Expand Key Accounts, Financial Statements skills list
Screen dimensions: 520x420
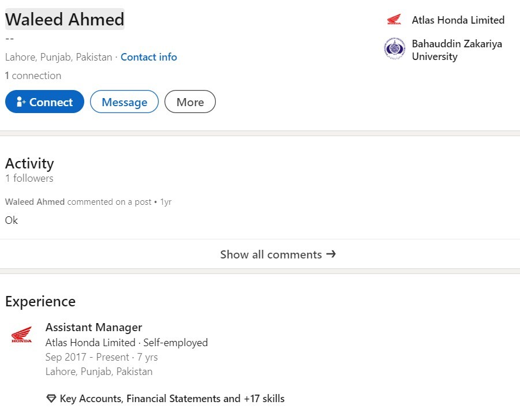click(172, 399)
